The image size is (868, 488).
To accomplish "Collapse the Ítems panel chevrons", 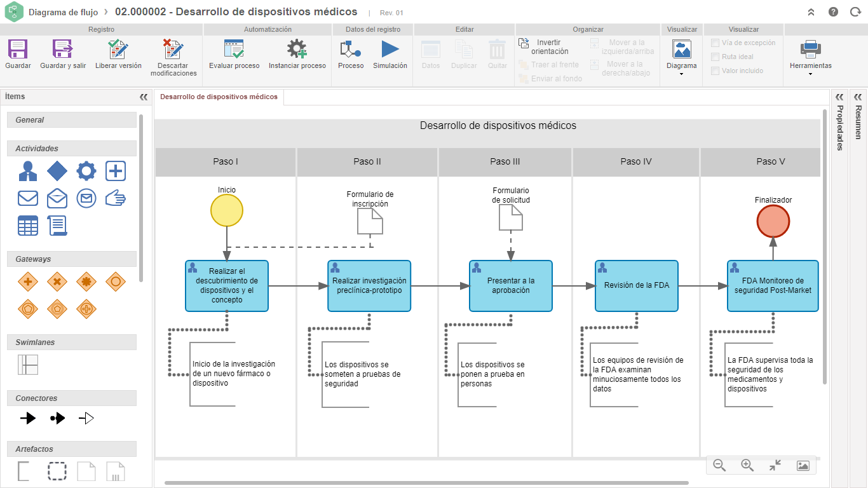I will (x=144, y=97).
